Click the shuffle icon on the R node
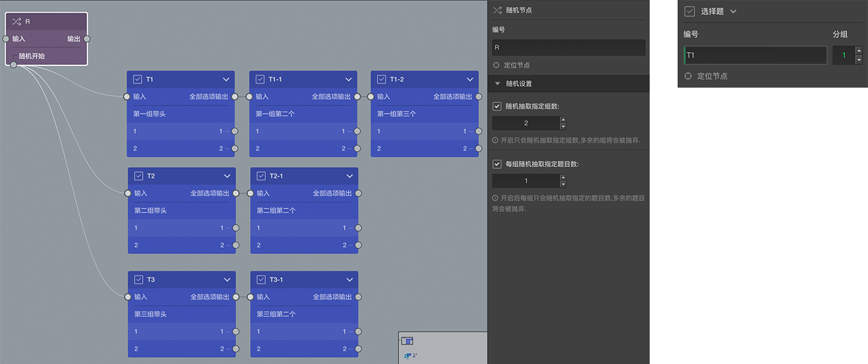 [x=16, y=22]
